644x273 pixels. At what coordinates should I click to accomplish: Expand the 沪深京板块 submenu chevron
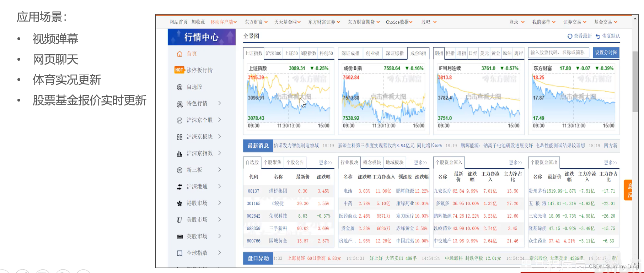pyautogui.click(x=220, y=136)
